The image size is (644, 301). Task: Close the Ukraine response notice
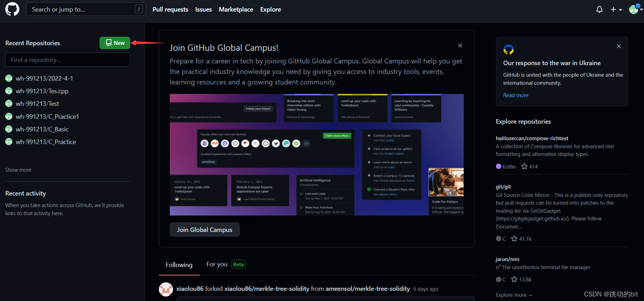click(x=619, y=46)
